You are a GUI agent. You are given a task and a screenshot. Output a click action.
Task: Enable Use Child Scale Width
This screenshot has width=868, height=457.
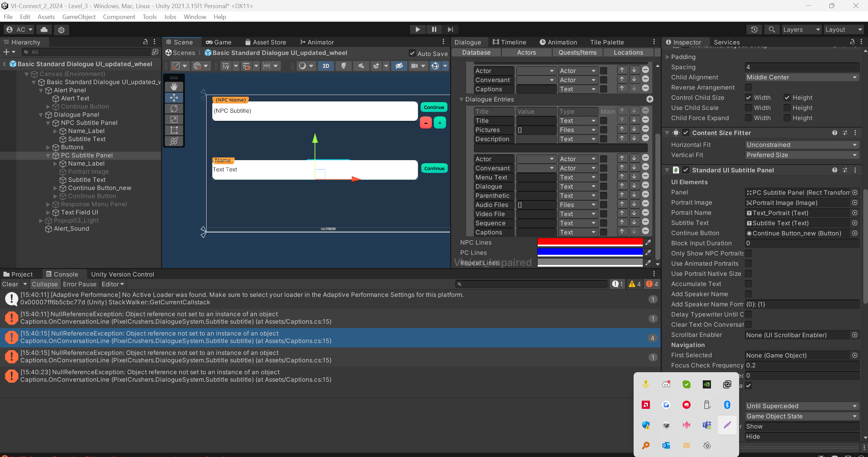(x=748, y=108)
